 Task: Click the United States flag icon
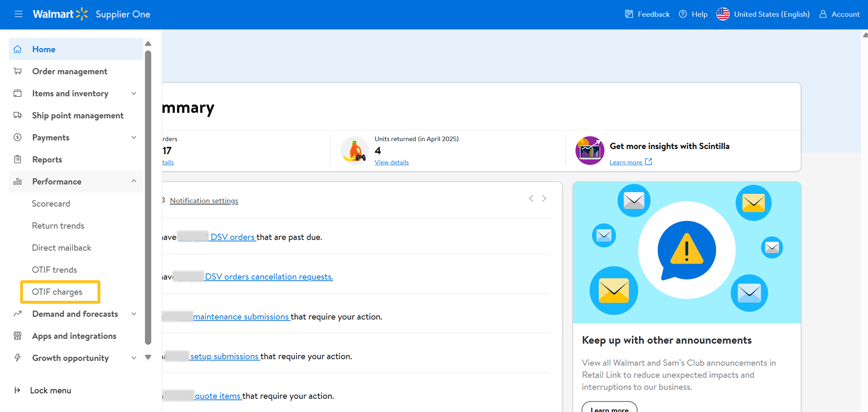tap(723, 14)
